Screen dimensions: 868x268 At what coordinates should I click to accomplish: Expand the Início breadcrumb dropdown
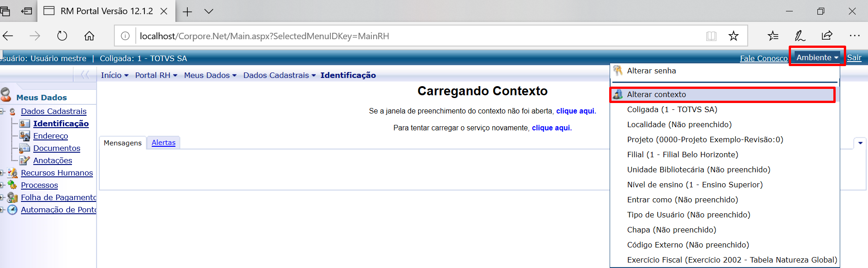(x=127, y=76)
